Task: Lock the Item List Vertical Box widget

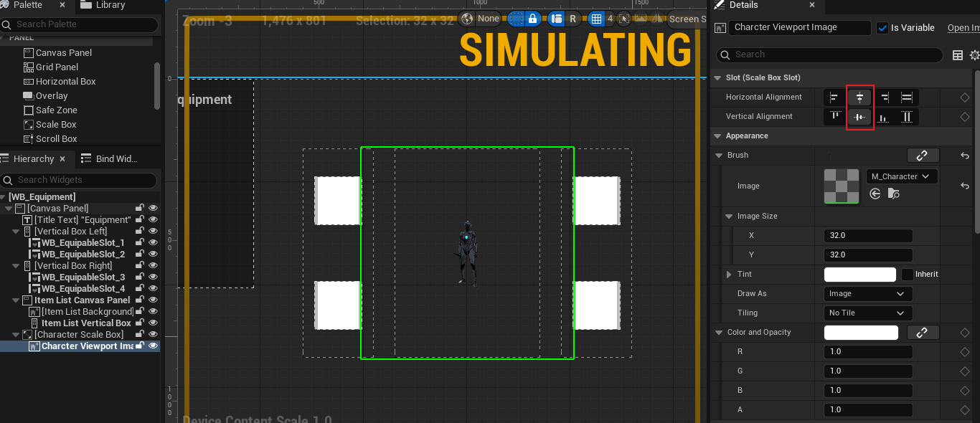Action: coord(140,323)
